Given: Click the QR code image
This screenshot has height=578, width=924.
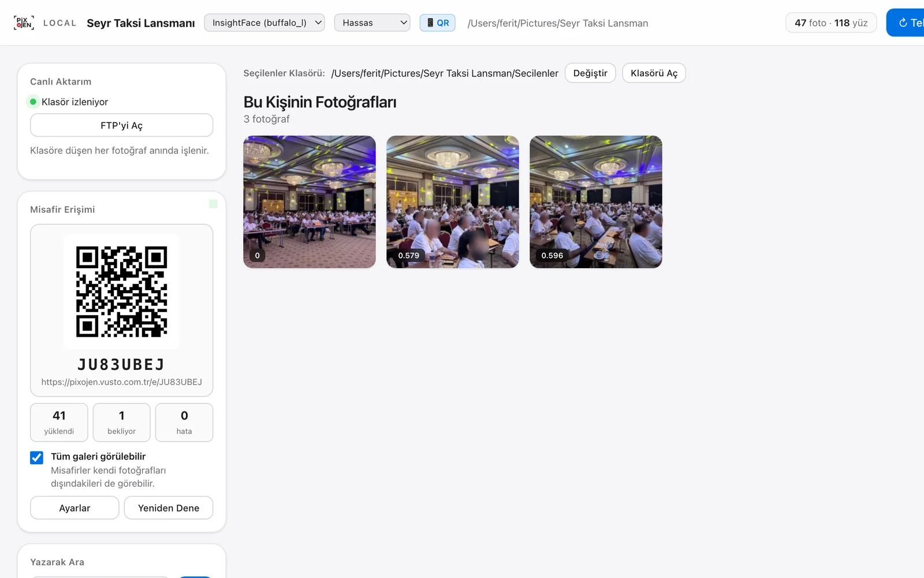Looking at the screenshot, I should tap(122, 291).
